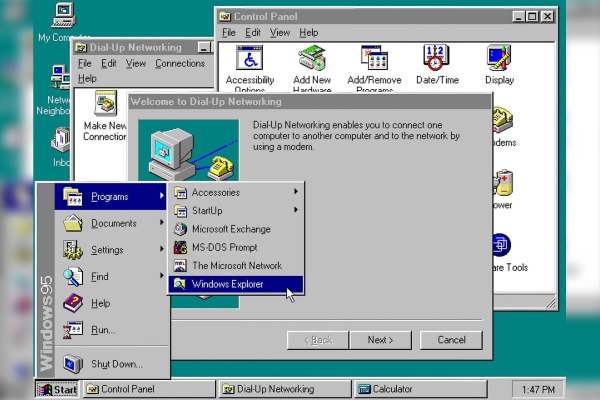Click the Start button on taskbar
Viewport: 600px width, 400px height.
[57, 389]
